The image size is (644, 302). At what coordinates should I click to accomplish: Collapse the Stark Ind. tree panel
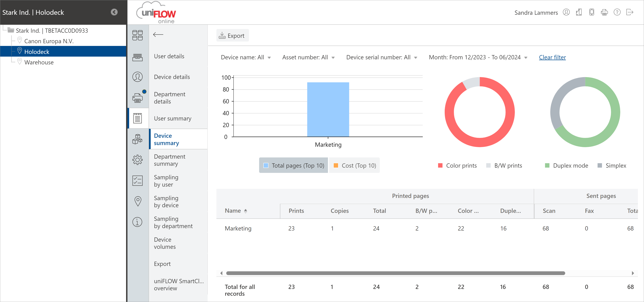[x=114, y=12]
